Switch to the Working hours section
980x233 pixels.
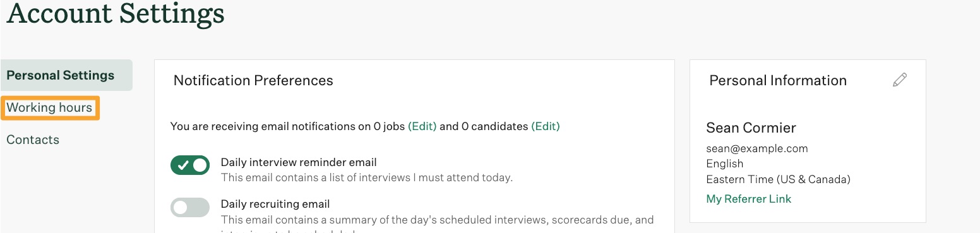49,108
